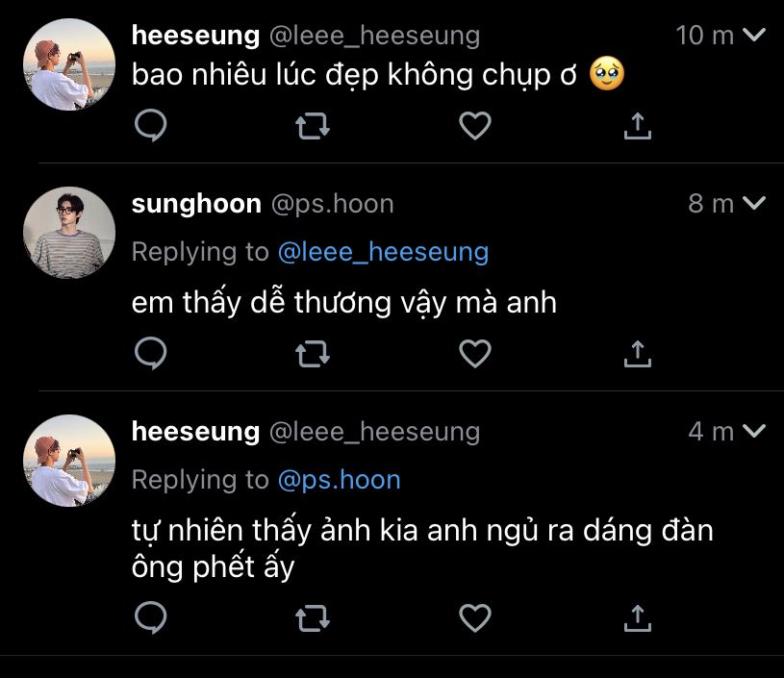Reply to heeseung's first tweet

[150, 126]
